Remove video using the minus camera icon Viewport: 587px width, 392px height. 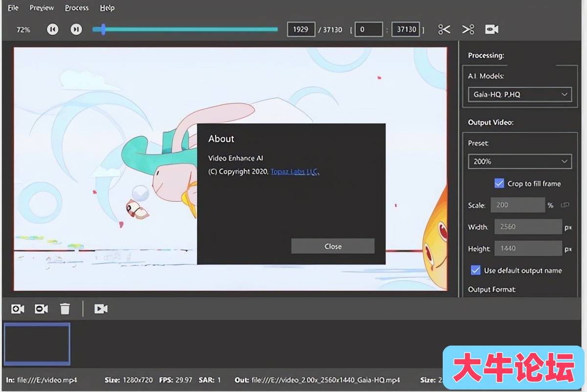coord(42,309)
